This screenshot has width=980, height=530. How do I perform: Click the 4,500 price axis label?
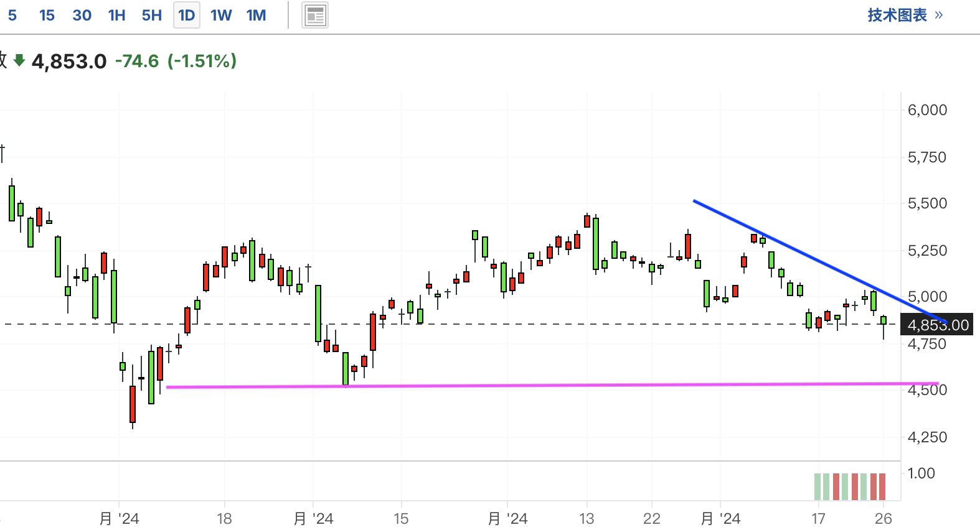927,390
